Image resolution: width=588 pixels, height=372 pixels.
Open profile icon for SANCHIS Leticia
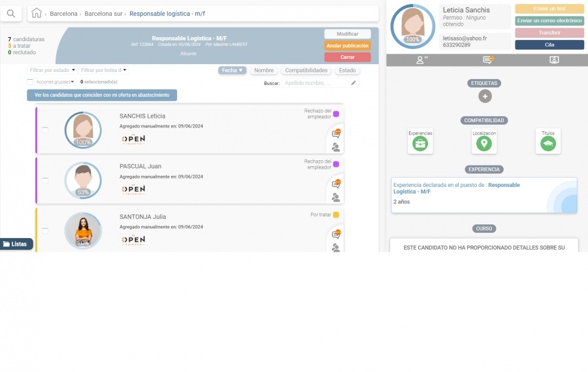(336, 147)
